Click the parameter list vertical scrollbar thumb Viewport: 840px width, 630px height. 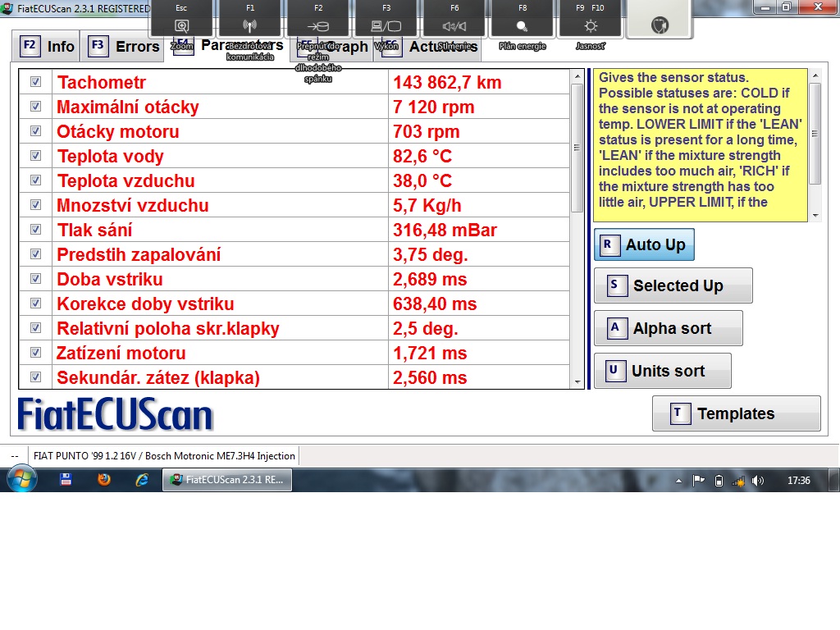[x=577, y=148]
